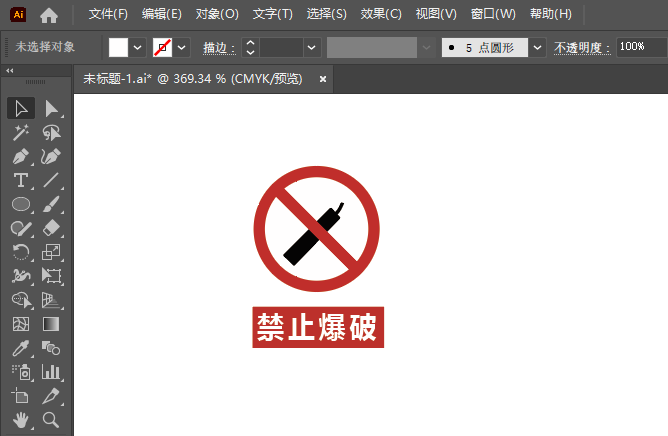Viewport: 668px width, 436px height.
Task: Expand the fill color dropdown arrow
Action: click(x=137, y=47)
